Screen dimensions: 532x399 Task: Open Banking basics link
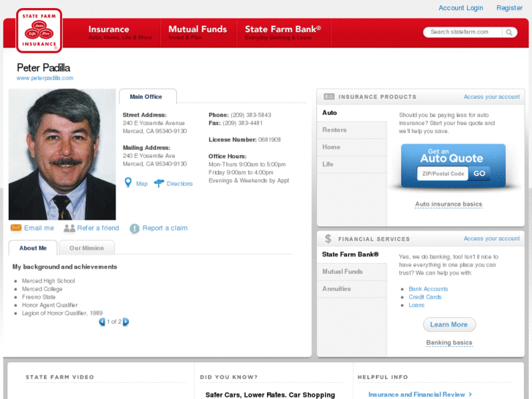click(x=449, y=343)
